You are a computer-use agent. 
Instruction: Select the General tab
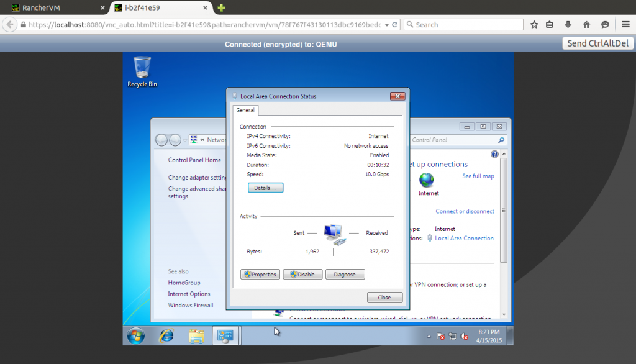coord(245,110)
